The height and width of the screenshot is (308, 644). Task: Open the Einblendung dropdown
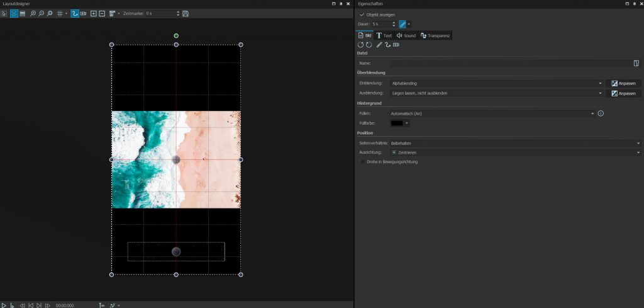[496, 83]
